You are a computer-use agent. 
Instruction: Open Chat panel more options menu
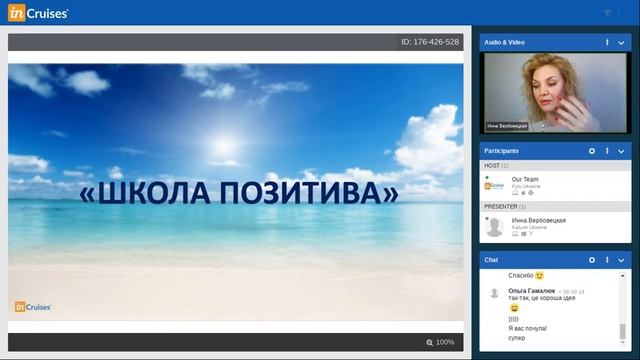[607, 260]
